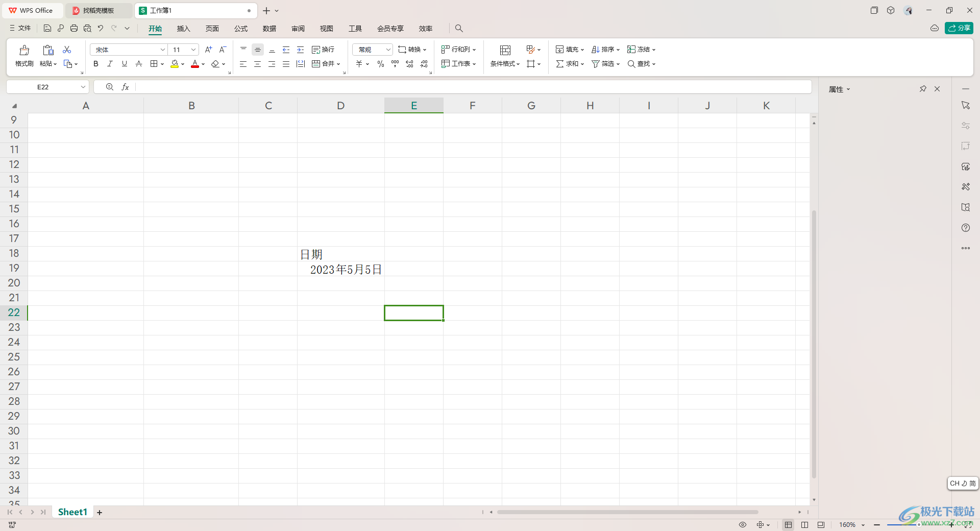Click the Print Preview icon
The width and height of the screenshot is (980, 531).
pyautogui.click(x=87, y=29)
